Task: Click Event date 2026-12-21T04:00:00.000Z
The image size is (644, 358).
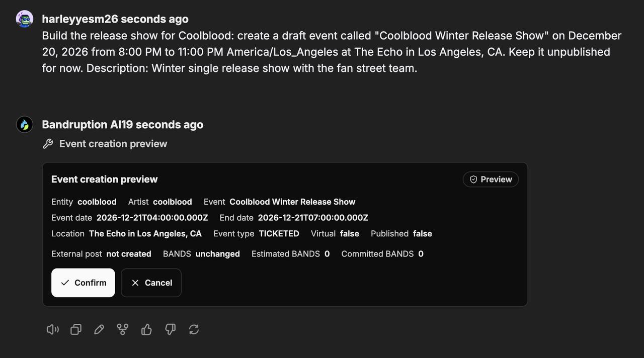Action: coord(152,218)
